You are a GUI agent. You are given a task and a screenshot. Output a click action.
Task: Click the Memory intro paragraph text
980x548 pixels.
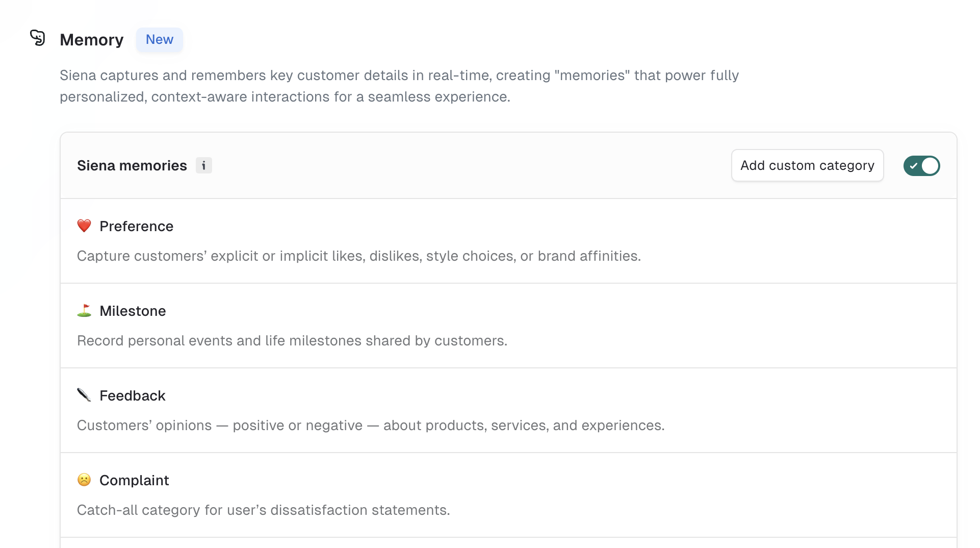(x=399, y=86)
